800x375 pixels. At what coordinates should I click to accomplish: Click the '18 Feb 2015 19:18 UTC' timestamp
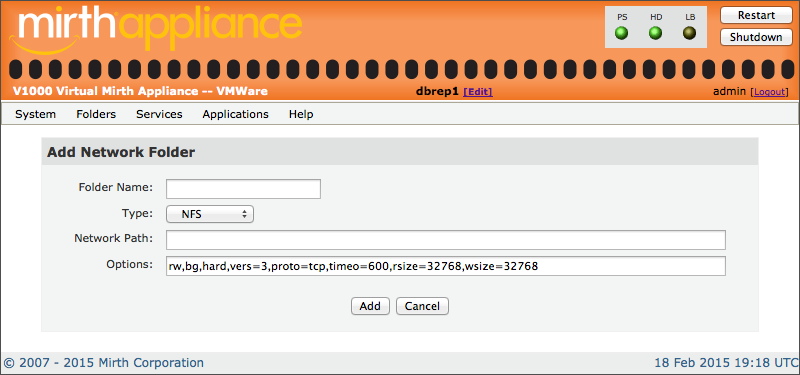[x=726, y=363]
